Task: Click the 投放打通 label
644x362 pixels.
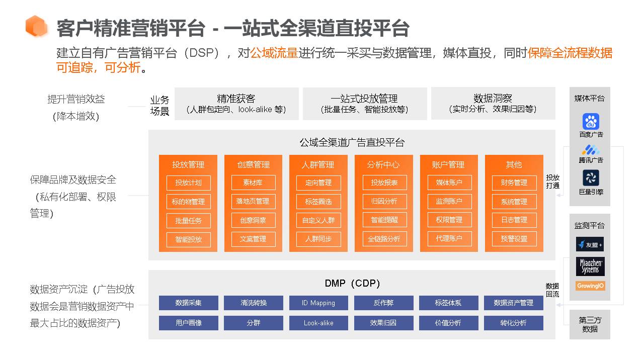Action: [x=553, y=182]
